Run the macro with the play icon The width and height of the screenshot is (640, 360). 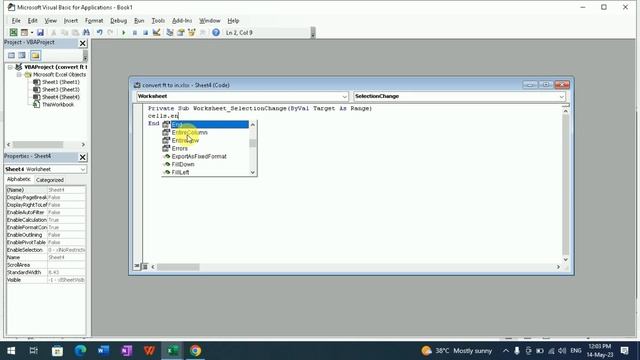click(x=123, y=32)
